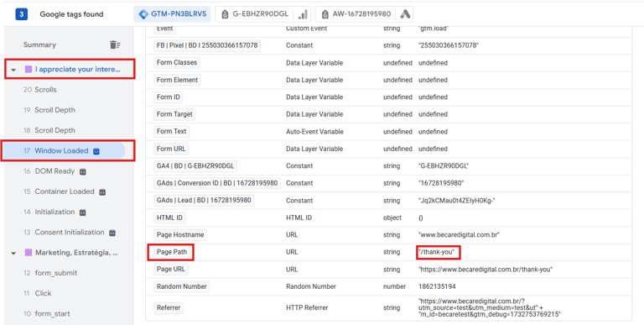Click the API icon next to DOM Ready
This screenshot has height=325, width=644.
pyautogui.click(x=82, y=171)
